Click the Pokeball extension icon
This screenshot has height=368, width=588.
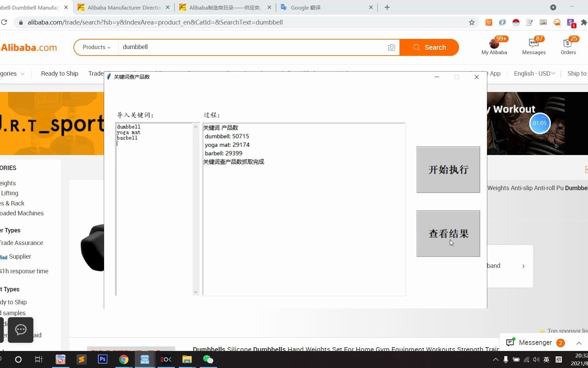tap(516, 22)
